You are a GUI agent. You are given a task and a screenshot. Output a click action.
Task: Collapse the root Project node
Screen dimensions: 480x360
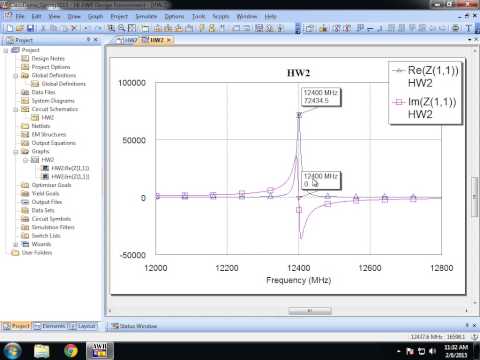(6, 50)
